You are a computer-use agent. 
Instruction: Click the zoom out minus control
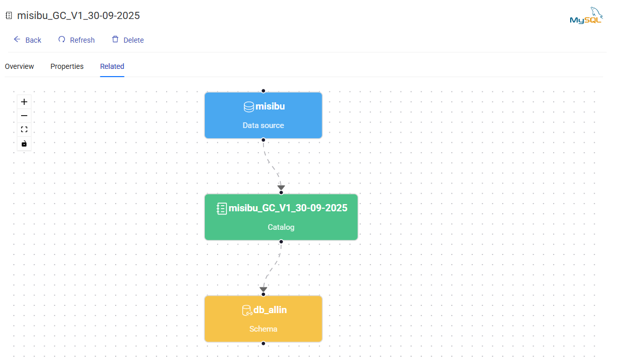point(24,116)
